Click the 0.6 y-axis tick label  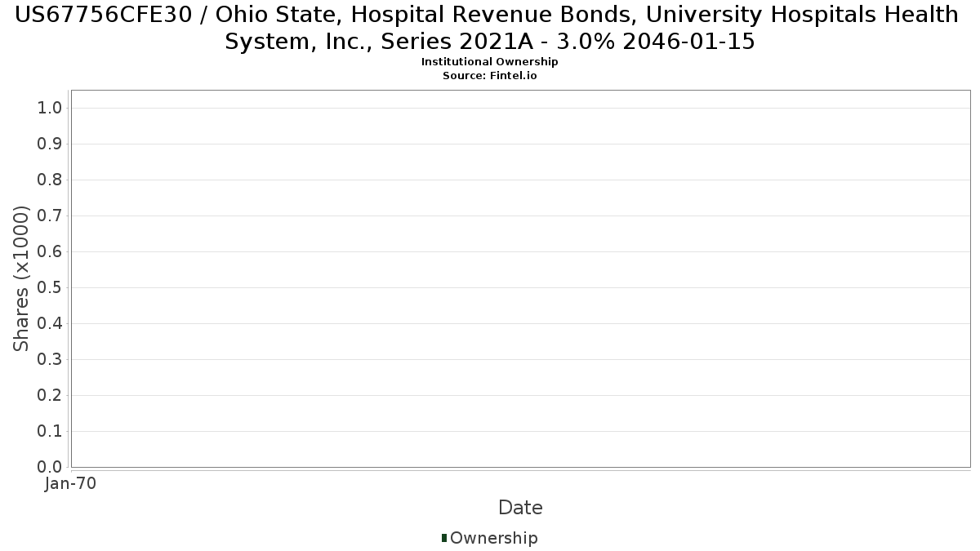tap(51, 252)
